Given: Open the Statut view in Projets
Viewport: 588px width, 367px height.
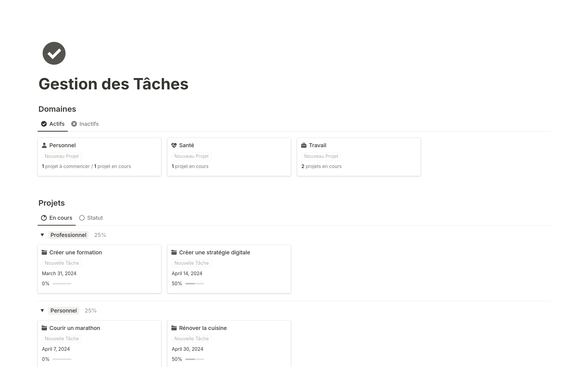Looking at the screenshot, I should (95, 218).
